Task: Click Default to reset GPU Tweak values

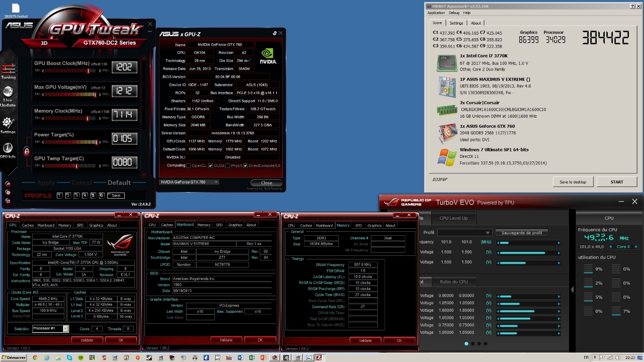Action: point(119,183)
